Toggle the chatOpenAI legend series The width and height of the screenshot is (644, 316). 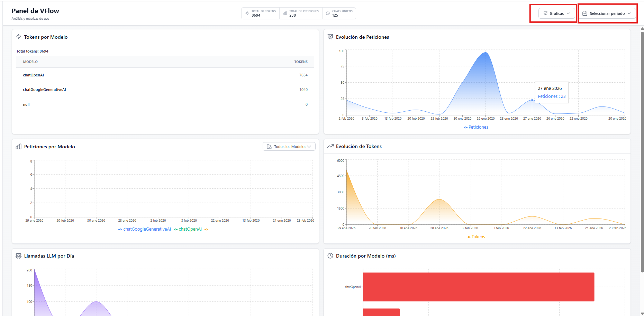click(188, 229)
